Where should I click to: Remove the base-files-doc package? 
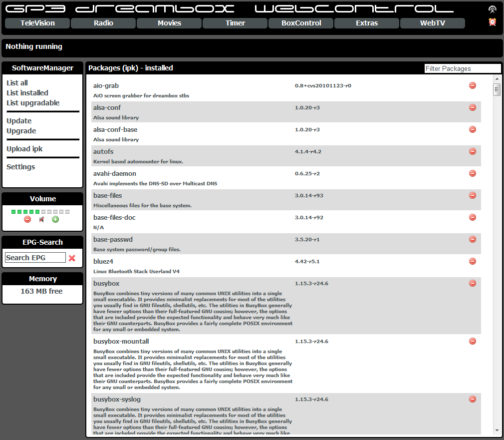click(x=472, y=217)
